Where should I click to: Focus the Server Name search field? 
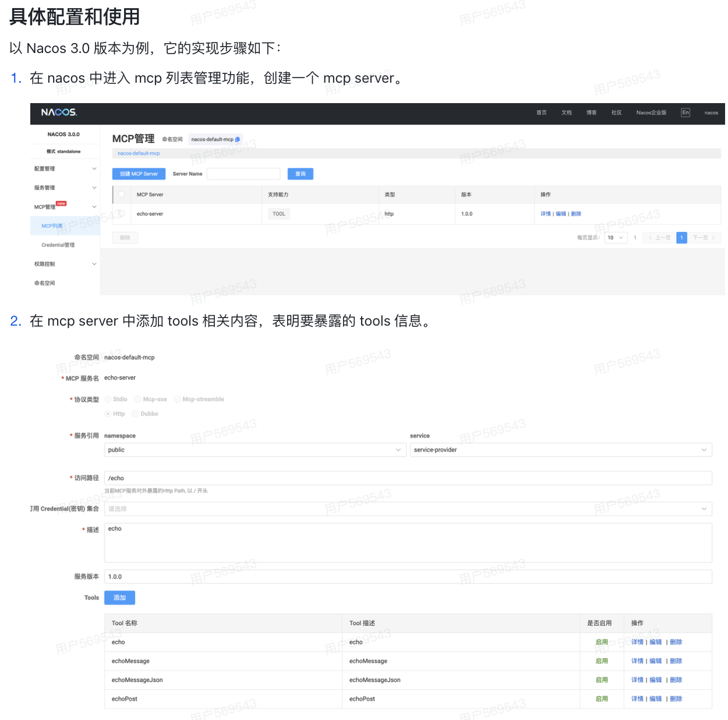tap(243, 174)
